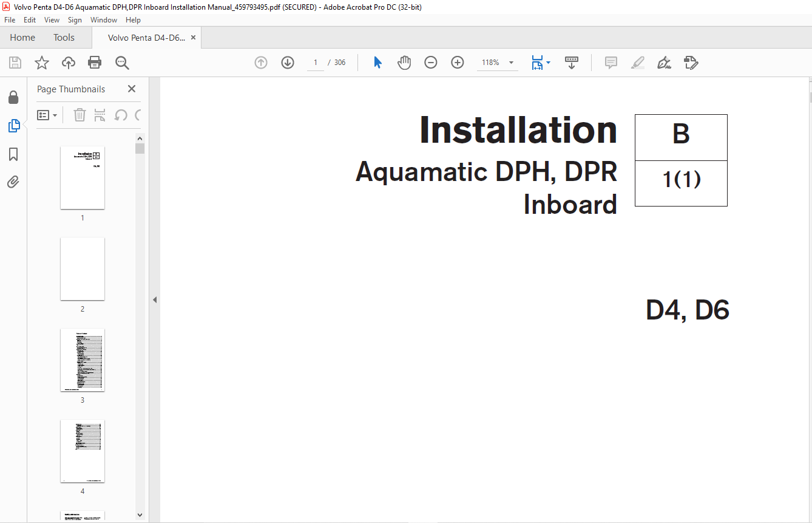
Task: Select page 4 thumbnail
Action: [x=83, y=451]
